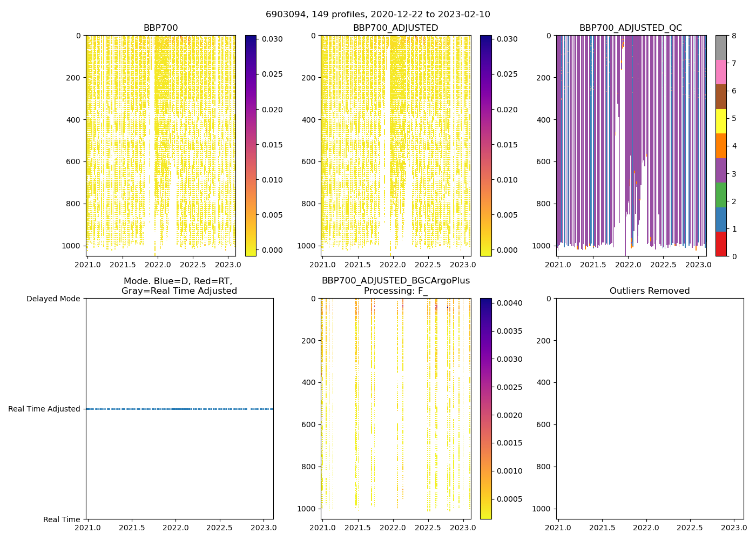Viewport: 756px width, 540px height.
Task: Click the orange segment of QC colorbar
Action: click(721, 146)
